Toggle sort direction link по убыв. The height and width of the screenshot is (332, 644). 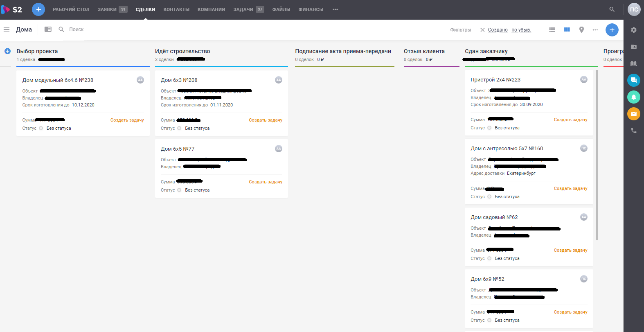[521, 30]
